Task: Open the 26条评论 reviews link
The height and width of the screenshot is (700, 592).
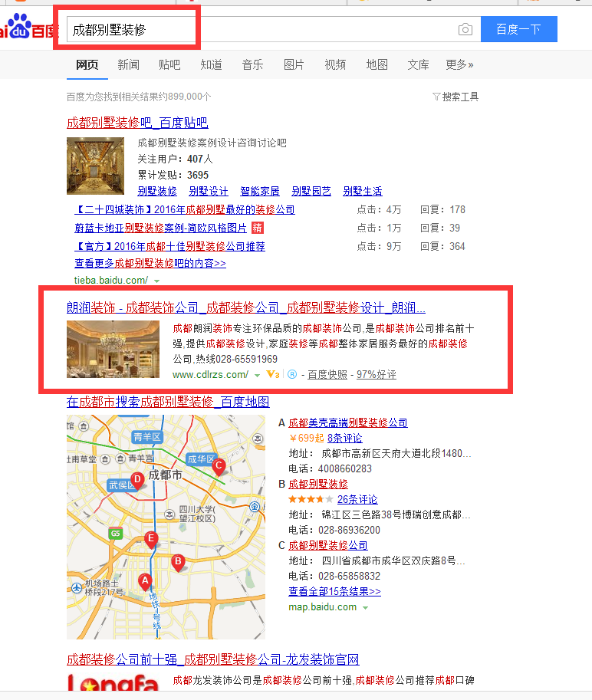Action: tap(357, 499)
